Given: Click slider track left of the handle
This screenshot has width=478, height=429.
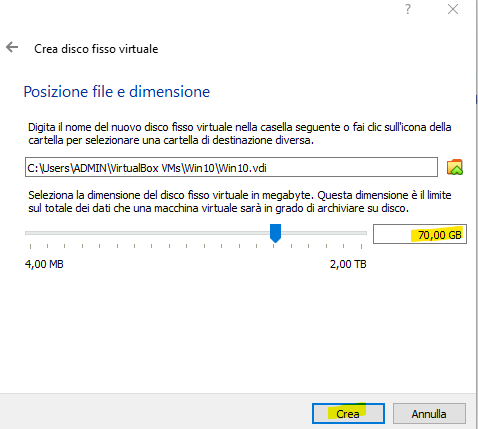Looking at the screenshot, I should [147, 233].
